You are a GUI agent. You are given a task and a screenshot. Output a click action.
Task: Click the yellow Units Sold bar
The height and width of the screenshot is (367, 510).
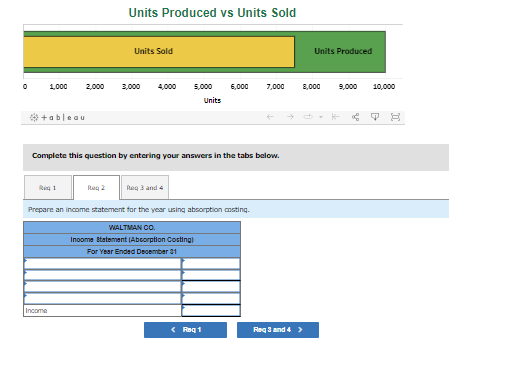(159, 52)
